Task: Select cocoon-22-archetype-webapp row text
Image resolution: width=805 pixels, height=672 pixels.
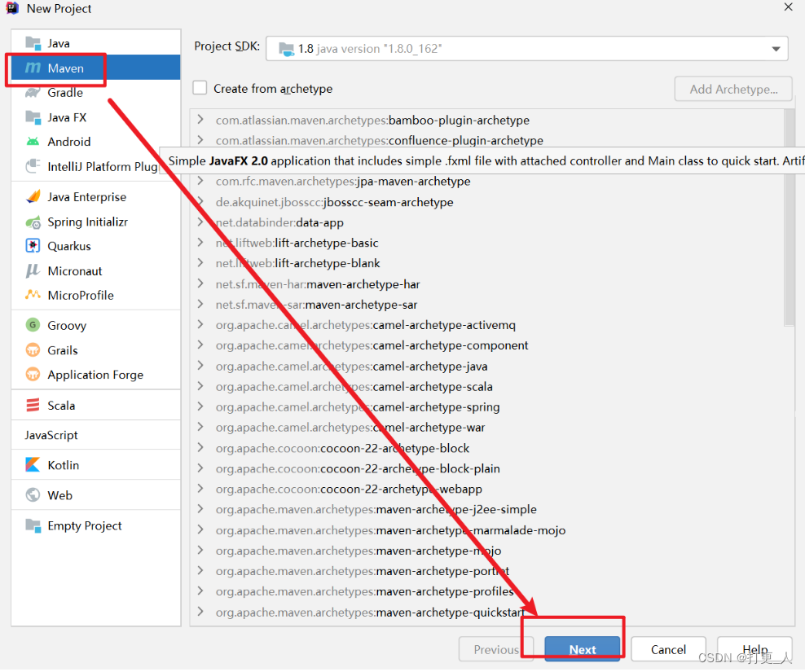Action: tap(349, 490)
